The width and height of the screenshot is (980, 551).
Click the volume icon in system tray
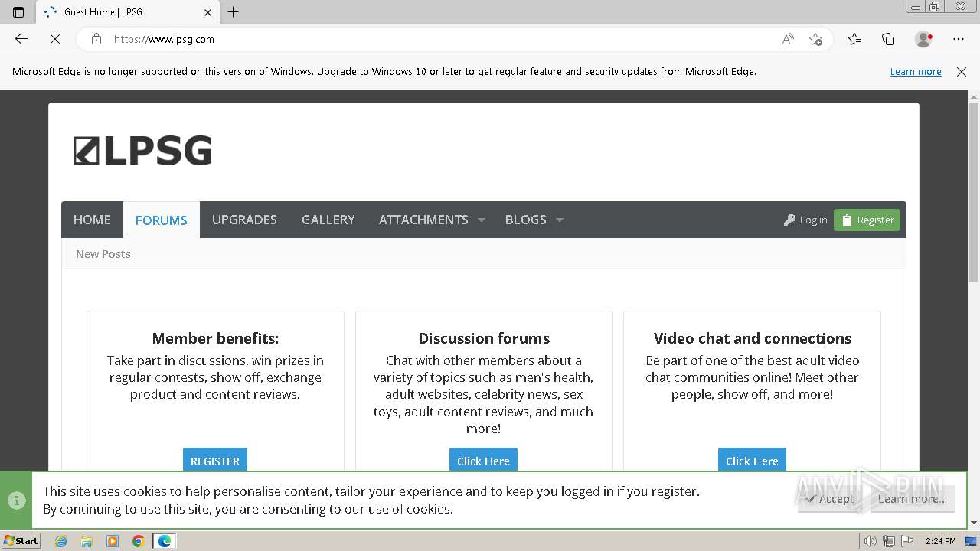pos(871,541)
